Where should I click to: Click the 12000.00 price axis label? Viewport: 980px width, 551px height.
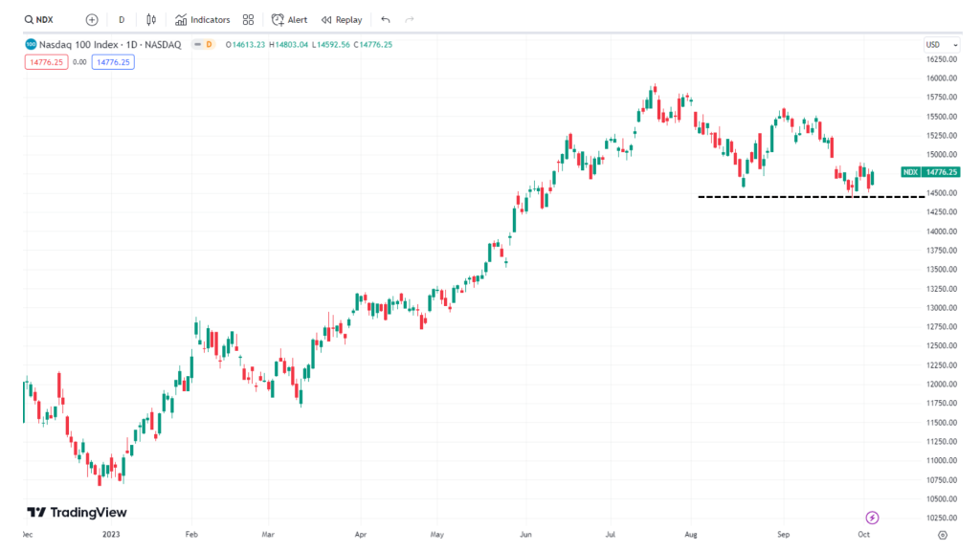[942, 385]
